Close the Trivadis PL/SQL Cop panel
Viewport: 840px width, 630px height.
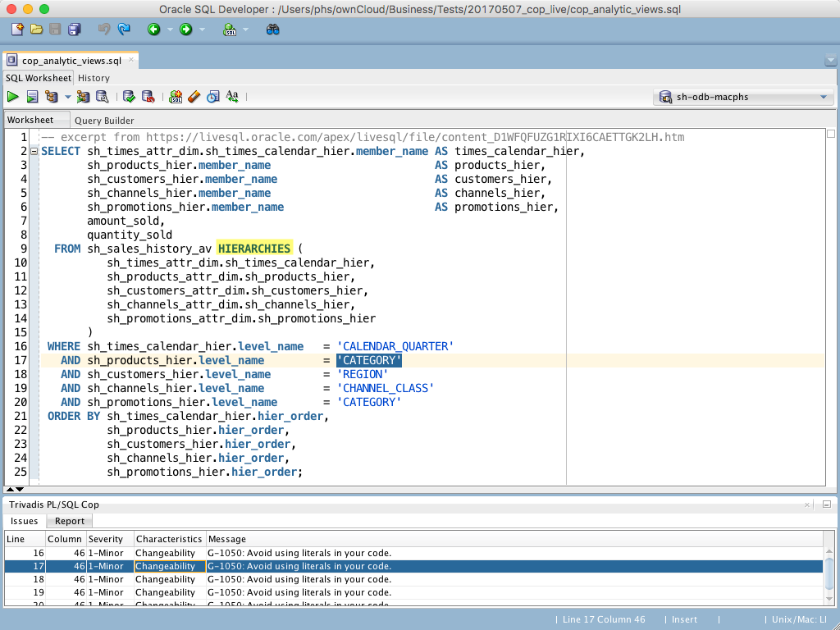(807, 504)
